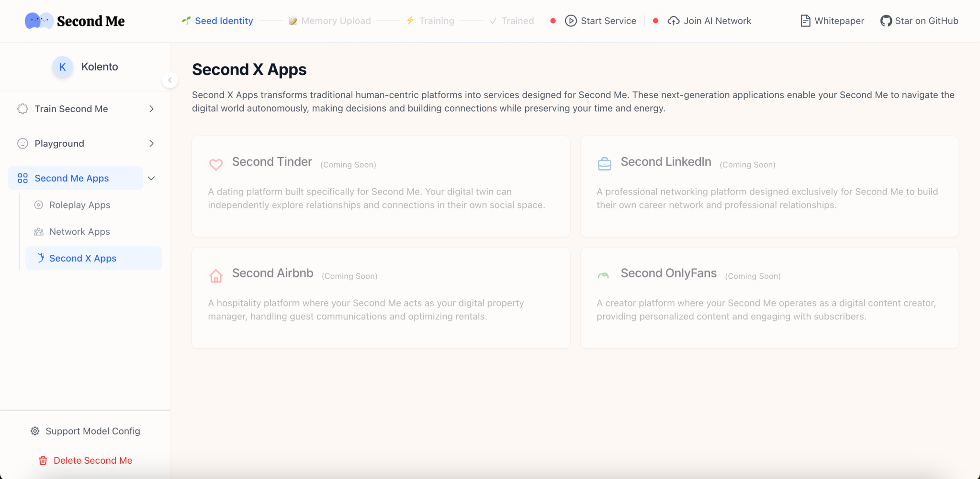Click the Support Model Config gear icon
980x479 pixels.
34,431
